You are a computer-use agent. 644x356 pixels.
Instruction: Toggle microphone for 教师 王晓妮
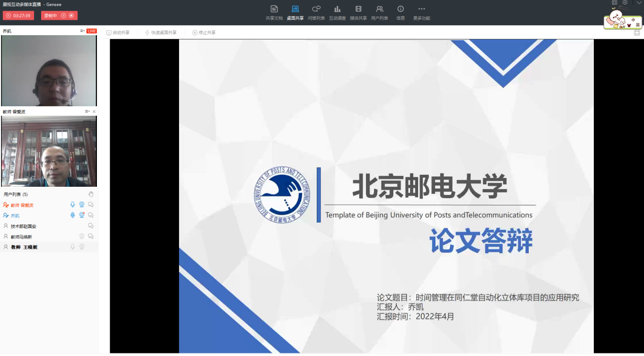pyautogui.click(x=73, y=247)
